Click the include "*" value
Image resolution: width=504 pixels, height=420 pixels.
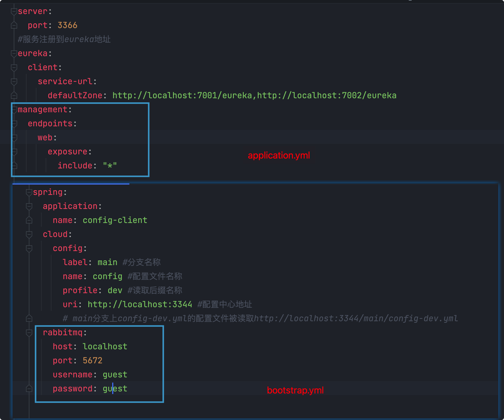click(x=110, y=166)
